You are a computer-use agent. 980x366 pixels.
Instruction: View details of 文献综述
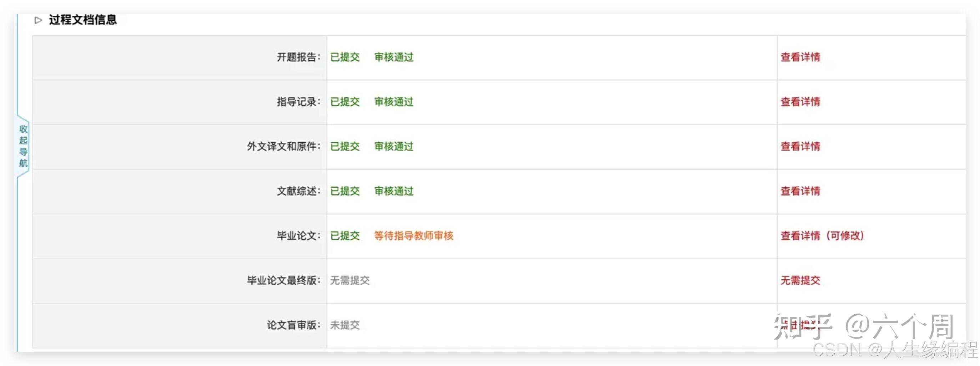coord(800,191)
